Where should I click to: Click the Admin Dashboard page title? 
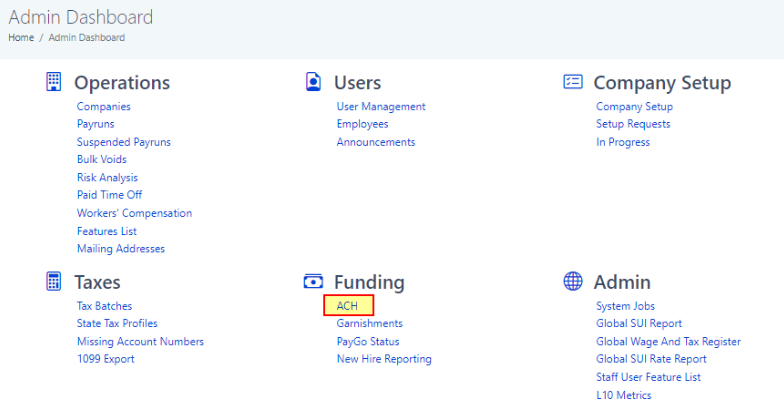tap(80, 17)
